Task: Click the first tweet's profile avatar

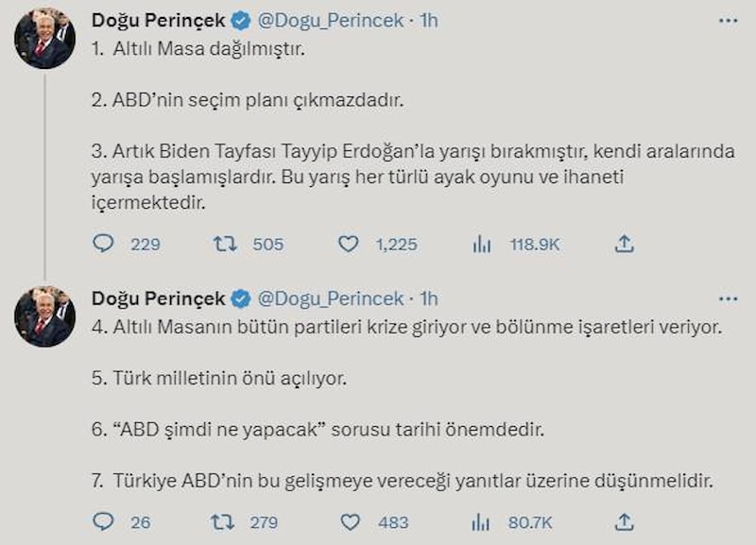Action: point(45,39)
